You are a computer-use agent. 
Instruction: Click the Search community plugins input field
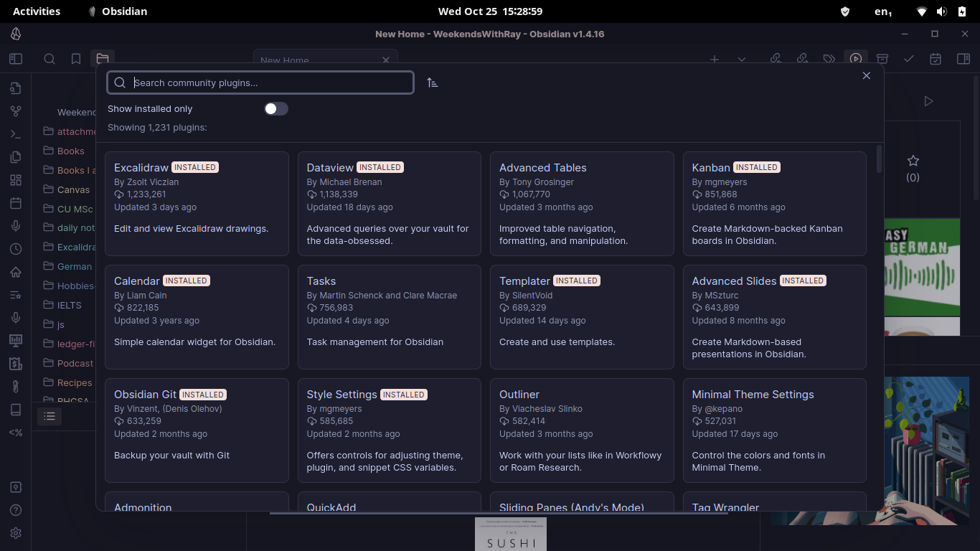click(260, 83)
